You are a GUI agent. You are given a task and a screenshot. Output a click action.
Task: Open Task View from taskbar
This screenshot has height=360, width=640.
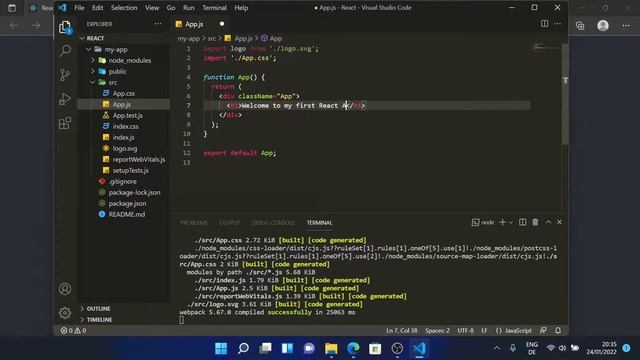click(x=265, y=348)
